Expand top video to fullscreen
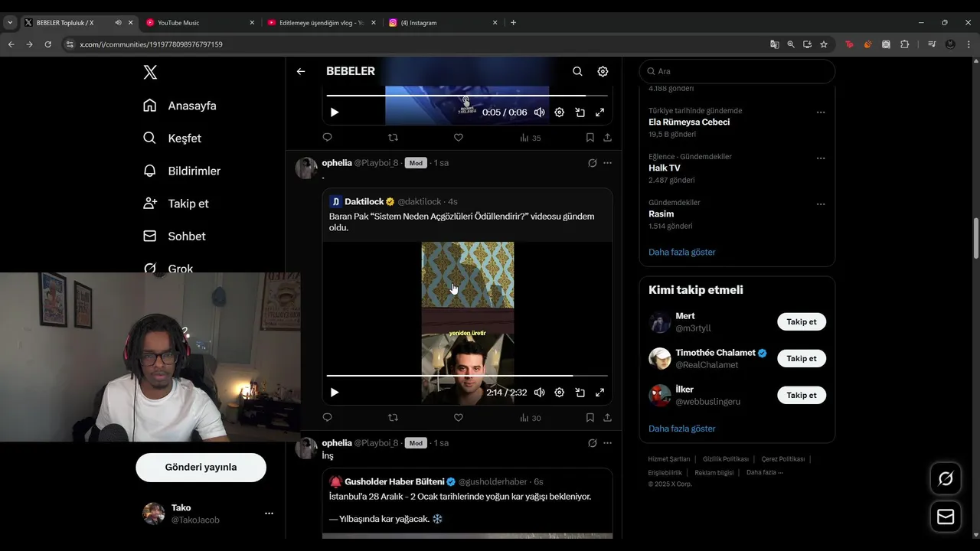This screenshot has height=551, width=980. click(x=600, y=112)
